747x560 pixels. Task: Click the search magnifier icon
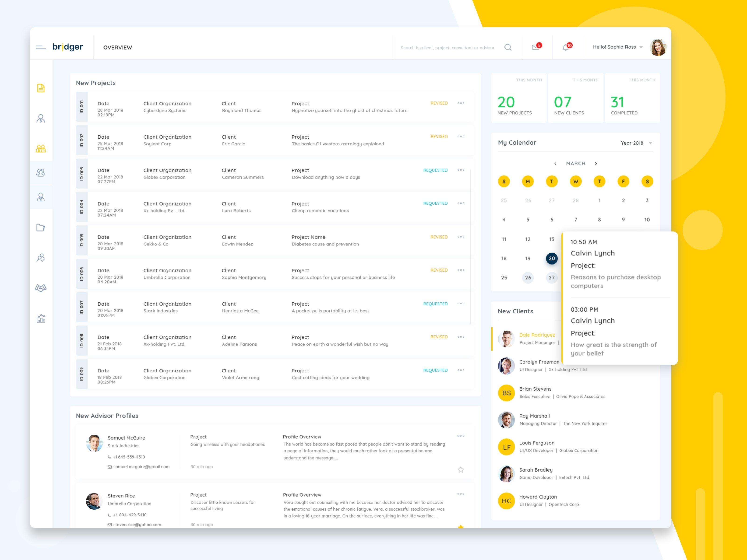coord(508,47)
